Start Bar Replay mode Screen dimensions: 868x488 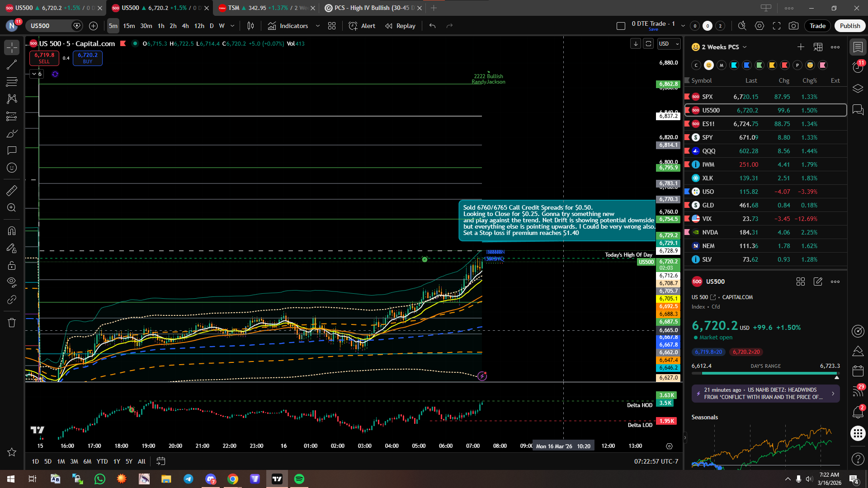click(400, 26)
